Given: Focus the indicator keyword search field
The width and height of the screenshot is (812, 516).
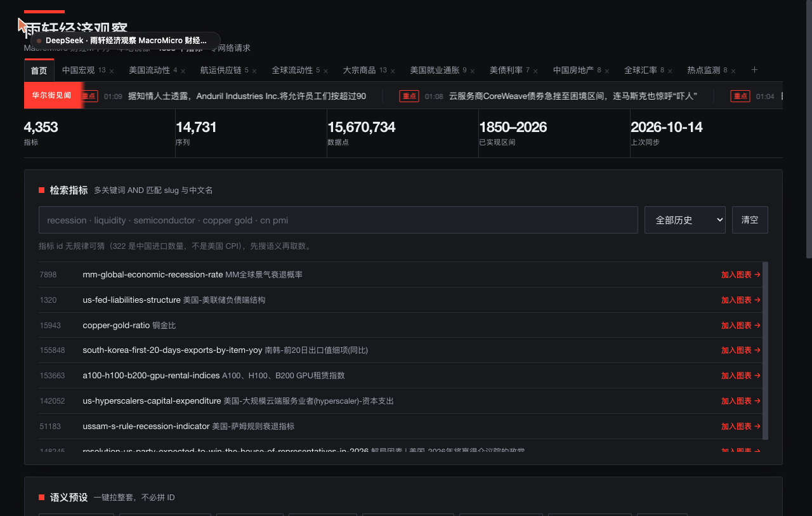Looking at the screenshot, I should [338, 220].
